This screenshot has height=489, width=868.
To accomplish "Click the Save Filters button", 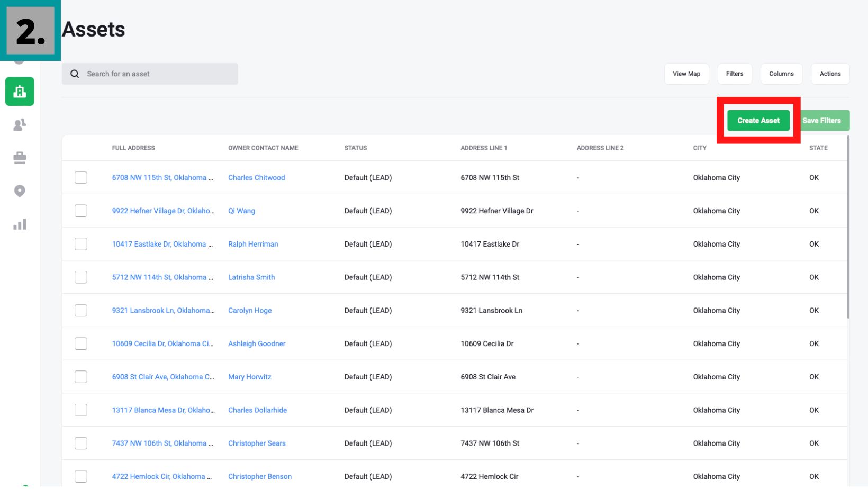I will coord(821,121).
